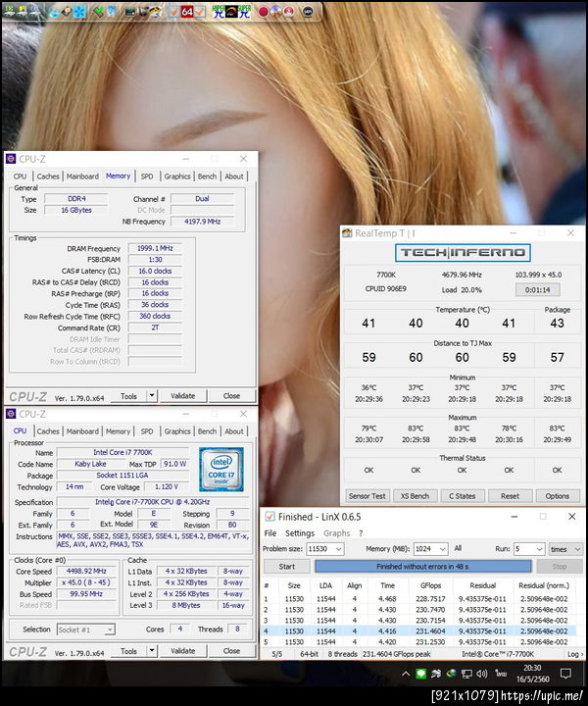Click the Residual (norm.) column header in LinX
588x706 pixels.
pos(544,585)
